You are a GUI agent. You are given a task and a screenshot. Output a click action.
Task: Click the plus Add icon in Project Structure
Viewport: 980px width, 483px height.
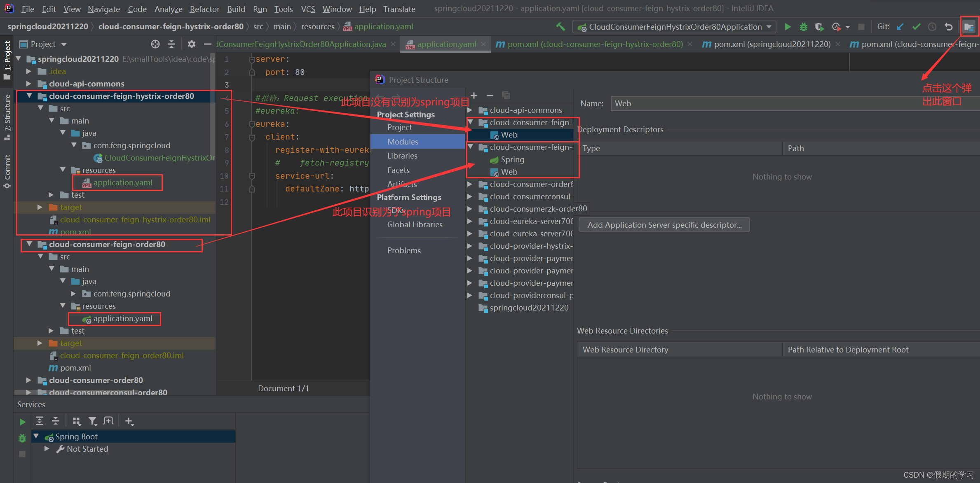pyautogui.click(x=474, y=96)
